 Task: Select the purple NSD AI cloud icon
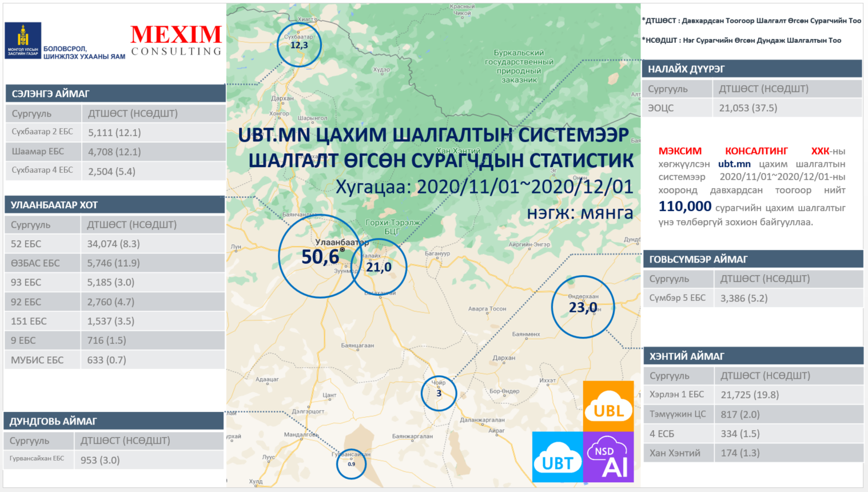[608, 457]
